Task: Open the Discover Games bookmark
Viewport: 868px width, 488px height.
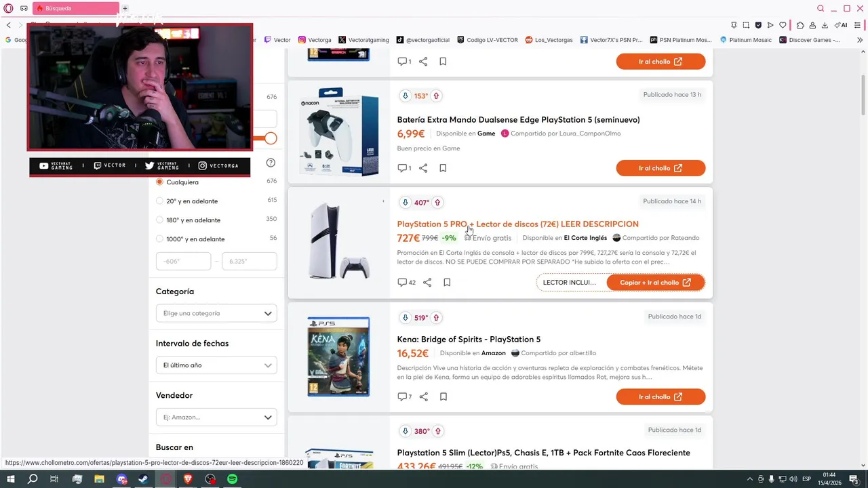Action: click(810, 40)
